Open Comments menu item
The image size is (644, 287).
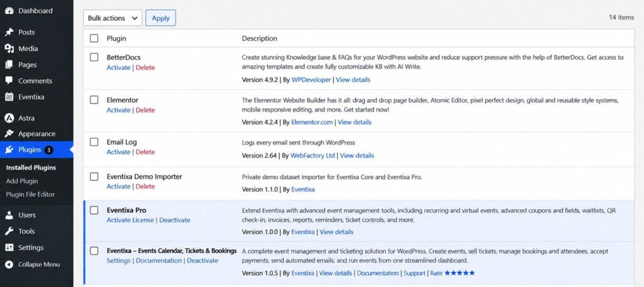click(x=36, y=81)
